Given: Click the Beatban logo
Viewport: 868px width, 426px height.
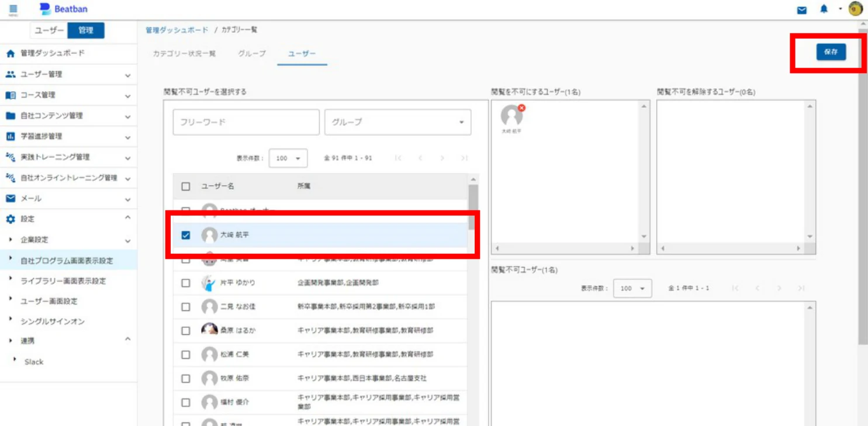Looking at the screenshot, I should (63, 9).
